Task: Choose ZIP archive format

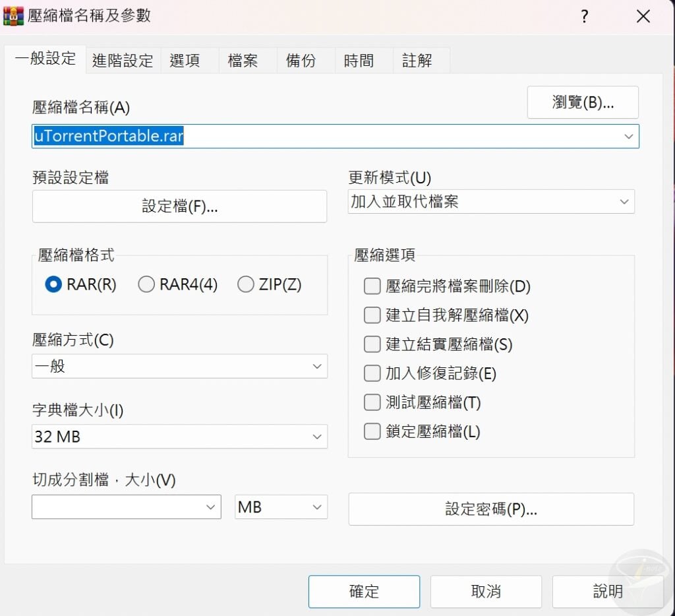Action: pyautogui.click(x=246, y=284)
